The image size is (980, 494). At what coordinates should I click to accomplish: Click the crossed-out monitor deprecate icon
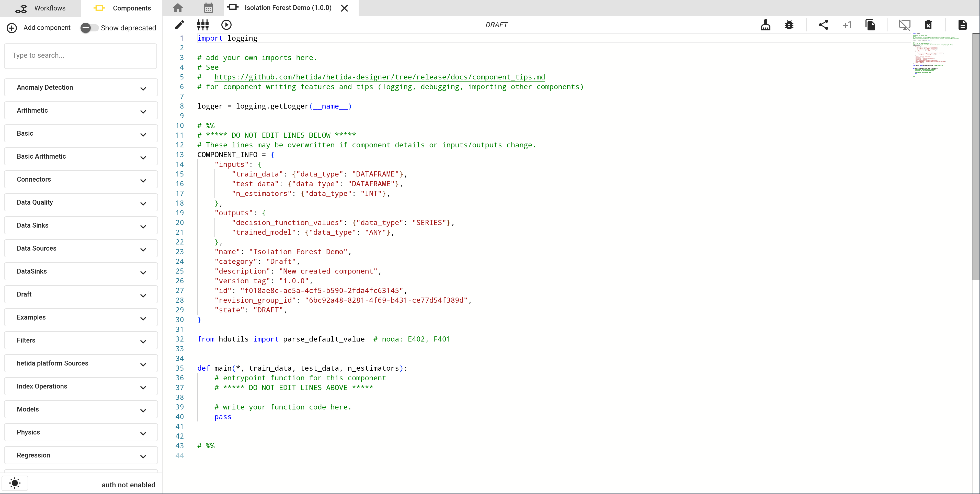click(x=904, y=25)
